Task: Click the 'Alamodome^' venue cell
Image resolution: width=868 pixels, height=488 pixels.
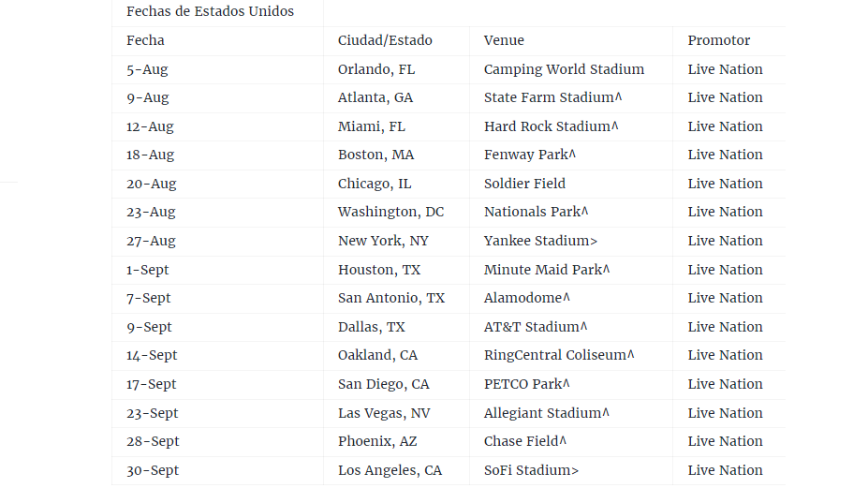Action: tap(526, 298)
